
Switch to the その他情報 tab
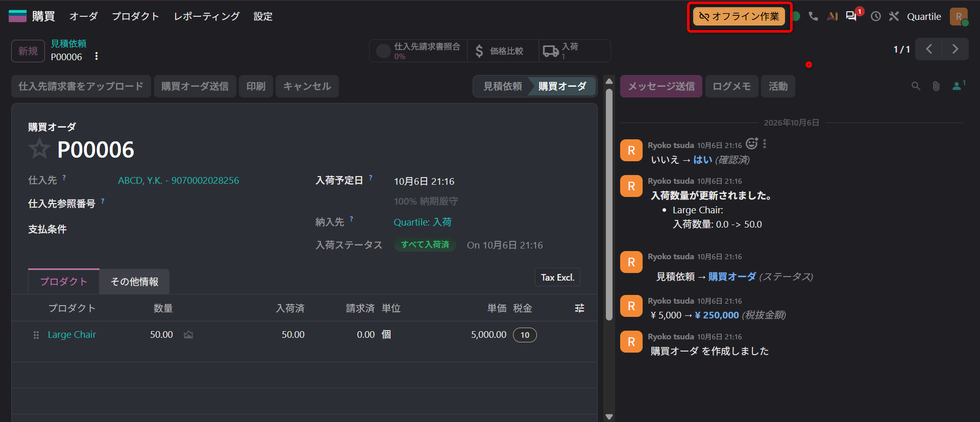coord(134,282)
